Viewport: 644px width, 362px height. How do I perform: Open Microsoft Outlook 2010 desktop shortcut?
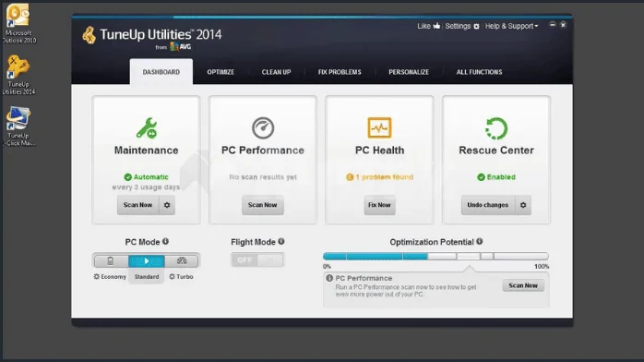coord(18,23)
